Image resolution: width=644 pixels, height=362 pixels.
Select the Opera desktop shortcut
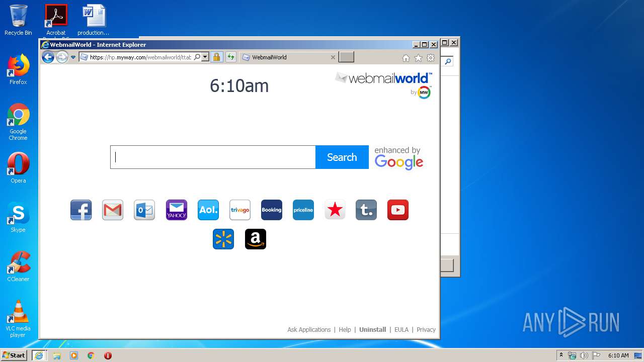(18, 168)
